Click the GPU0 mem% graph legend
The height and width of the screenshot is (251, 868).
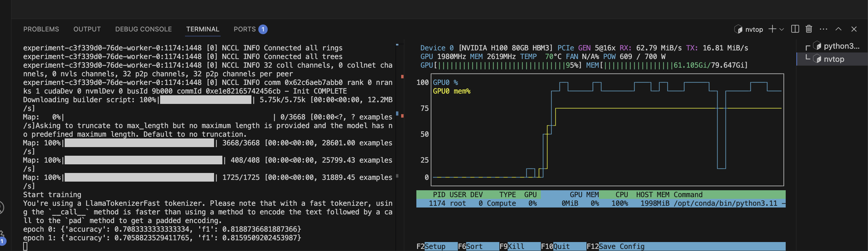click(452, 91)
